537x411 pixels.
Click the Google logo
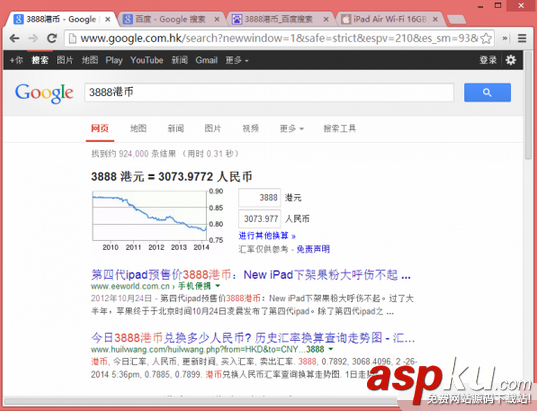point(44,93)
